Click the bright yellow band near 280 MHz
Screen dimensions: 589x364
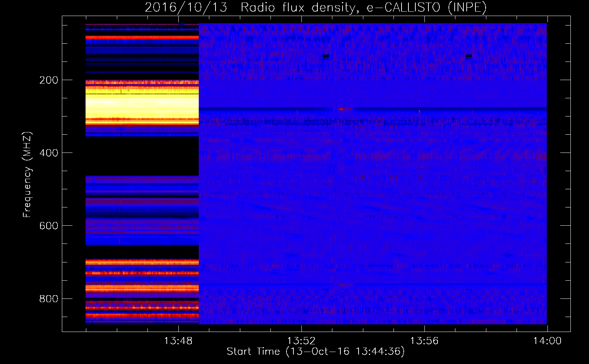(142, 104)
